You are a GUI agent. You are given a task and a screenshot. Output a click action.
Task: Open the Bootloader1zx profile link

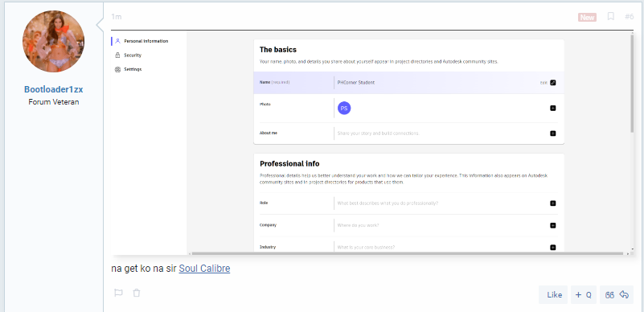coord(53,89)
